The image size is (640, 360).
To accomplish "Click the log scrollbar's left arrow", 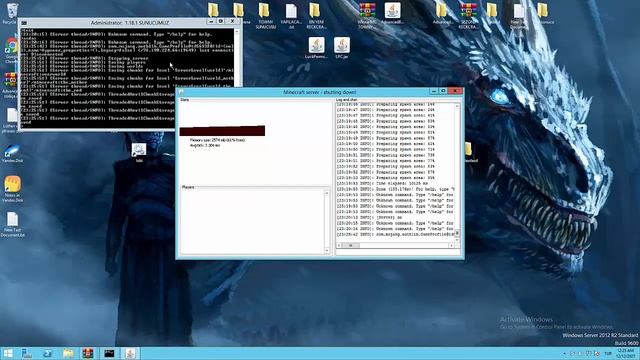I will (339, 245).
